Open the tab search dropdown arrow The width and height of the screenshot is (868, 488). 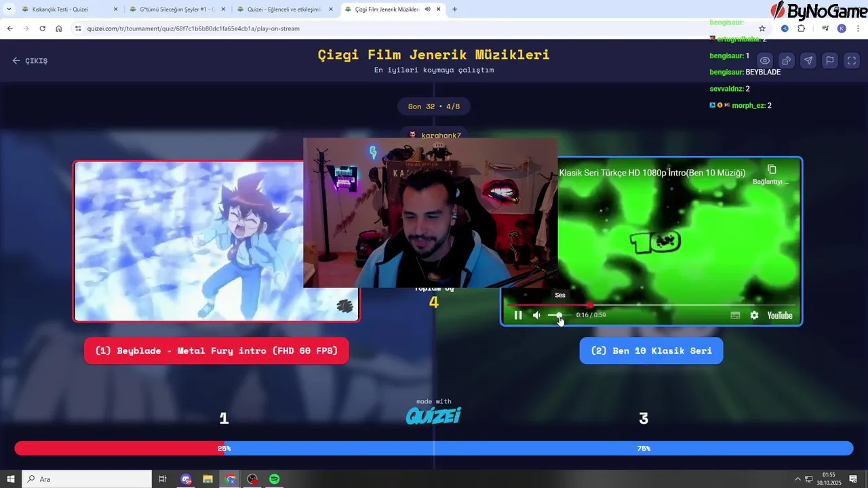pyautogui.click(x=9, y=9)
